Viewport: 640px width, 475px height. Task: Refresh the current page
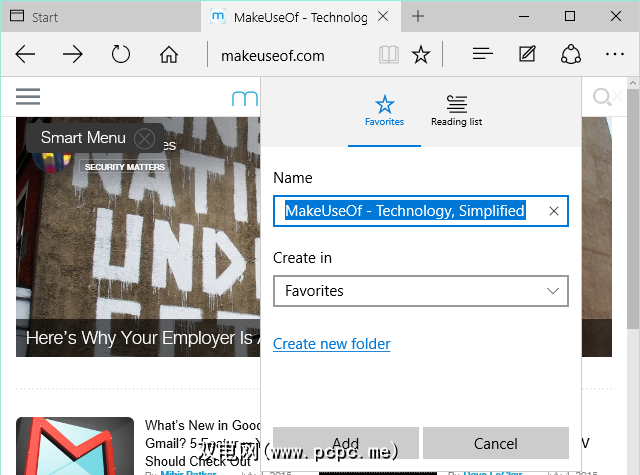point(120,54)
